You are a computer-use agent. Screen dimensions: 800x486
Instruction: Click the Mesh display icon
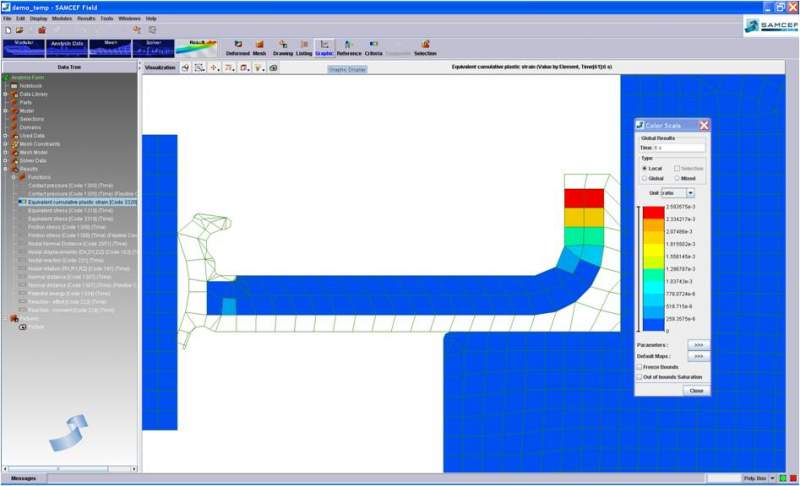pos(259,48)
